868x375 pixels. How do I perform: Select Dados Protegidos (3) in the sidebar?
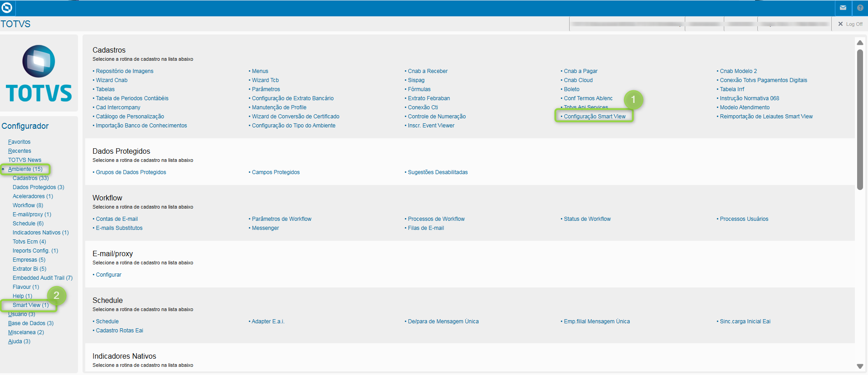(x=39, y=187)
